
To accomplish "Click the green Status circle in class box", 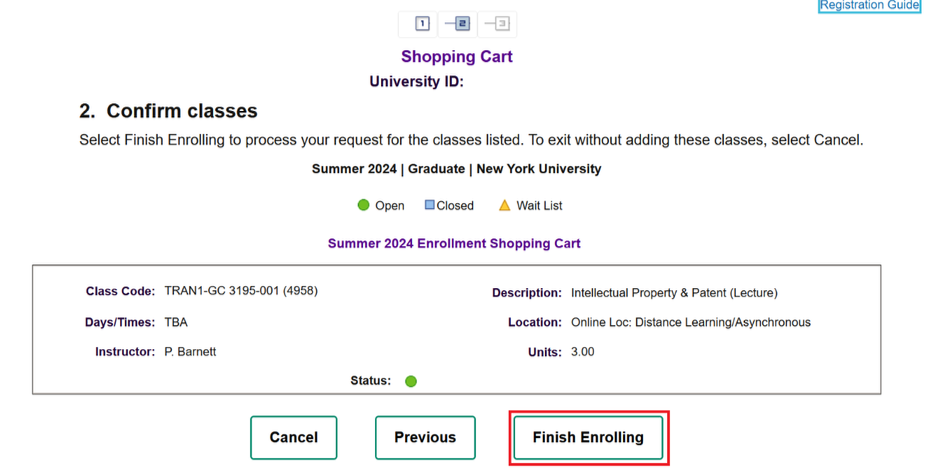I will [411, 381].
